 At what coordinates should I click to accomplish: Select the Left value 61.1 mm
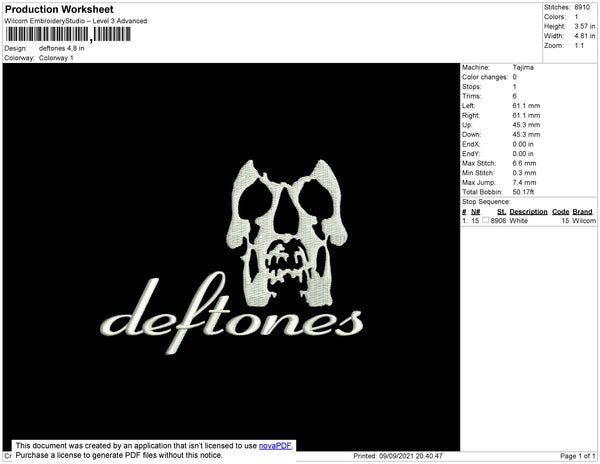527,106
